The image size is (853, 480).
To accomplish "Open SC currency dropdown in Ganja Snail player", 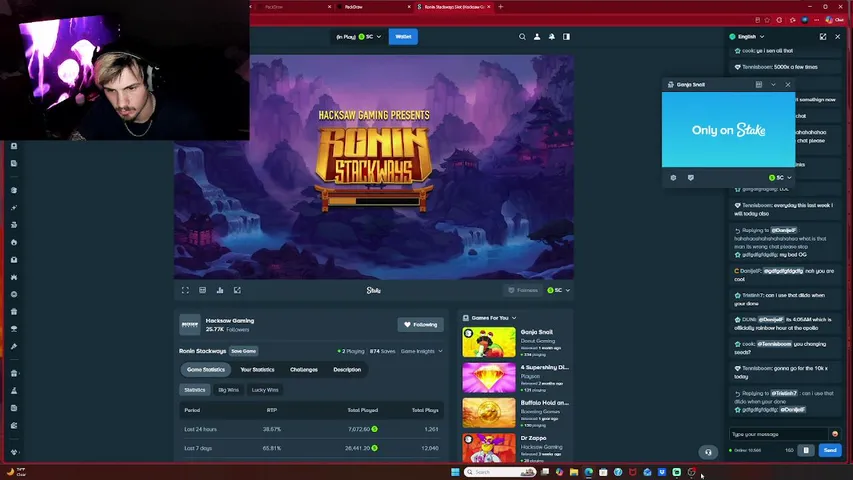I will 780,177.
